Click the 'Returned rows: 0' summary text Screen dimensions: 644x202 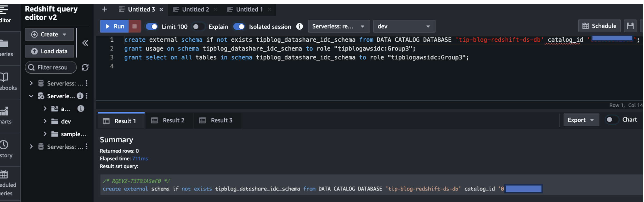(119, 151)
